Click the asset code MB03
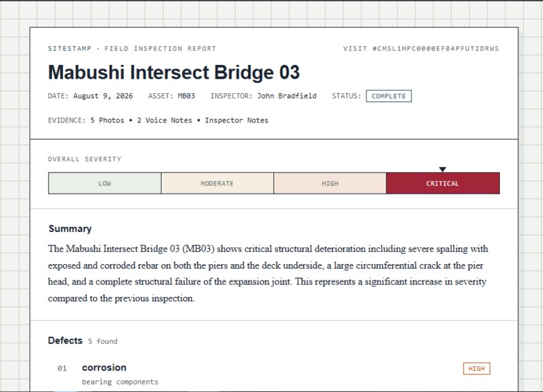This screenshot has height=392, width=543. coord(186,96)
